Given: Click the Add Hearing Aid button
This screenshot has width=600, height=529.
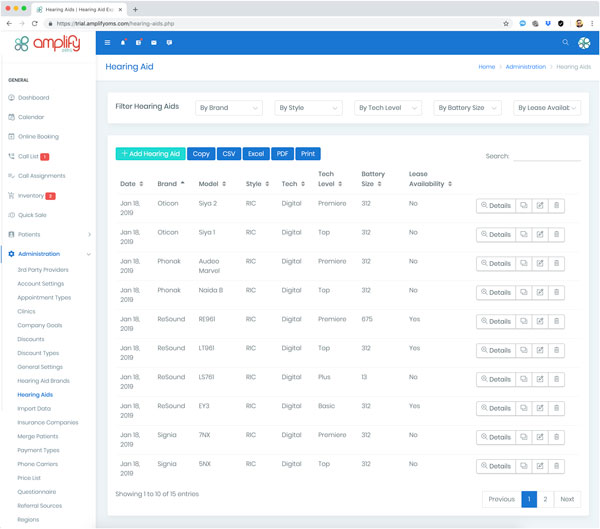Looking at the screenshot, I should point(150,154).
